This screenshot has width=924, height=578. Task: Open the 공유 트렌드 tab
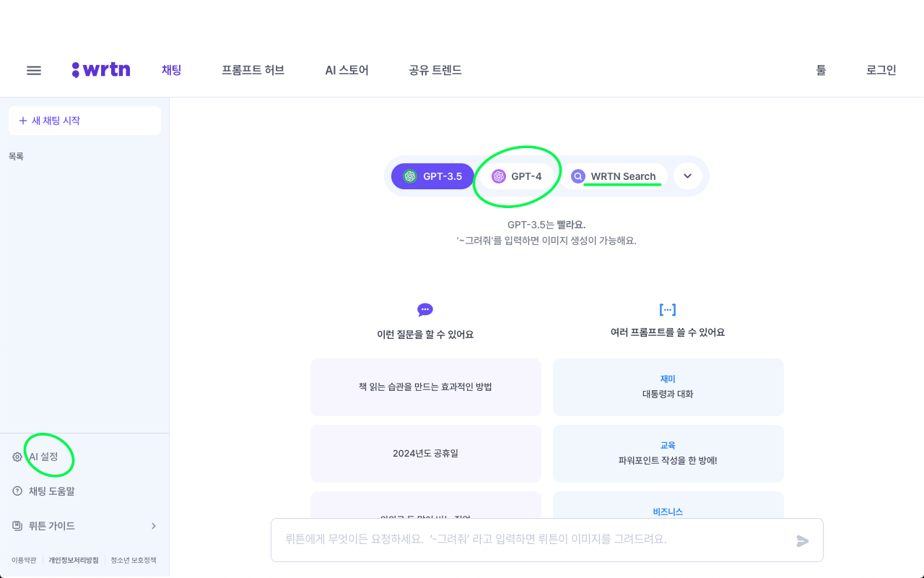(435, 70)
